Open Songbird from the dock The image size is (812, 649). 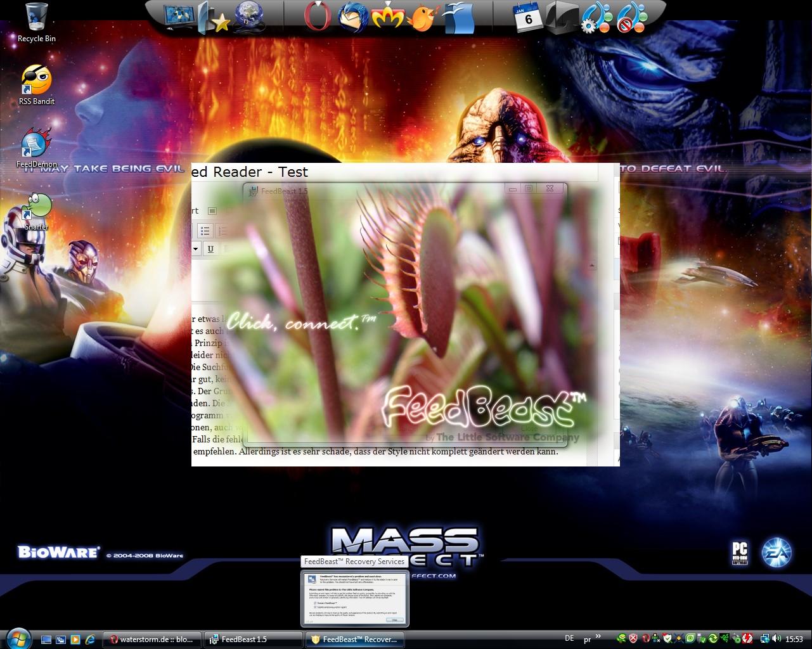[x=422, y=18]
